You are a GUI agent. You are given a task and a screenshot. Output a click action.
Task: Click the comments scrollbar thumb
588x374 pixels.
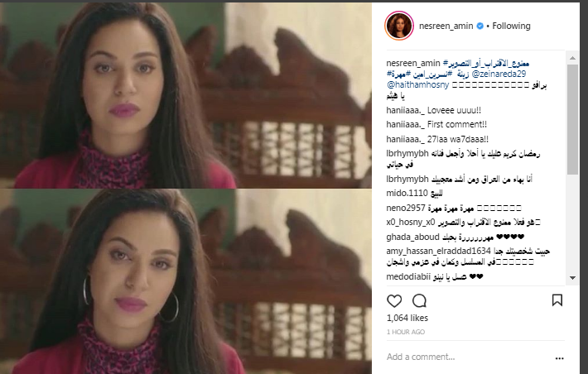click(572, 119)
